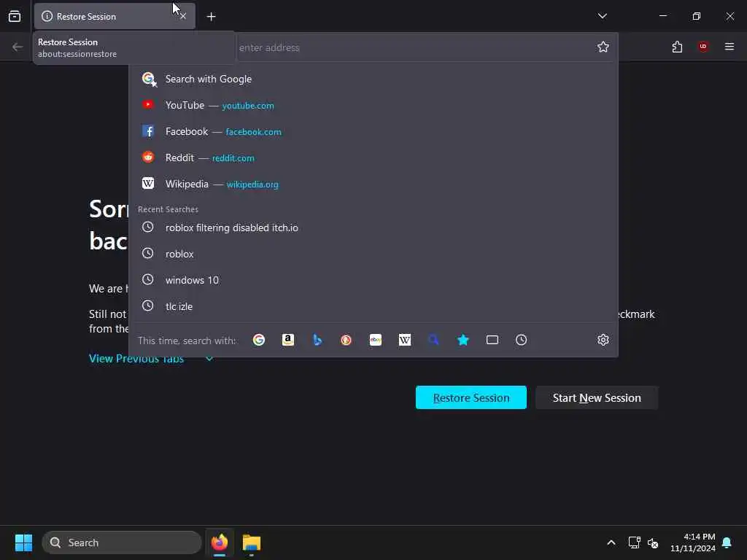Search this time with eBay icon
This screenshot has height=560, width=747.
point(376,340)
